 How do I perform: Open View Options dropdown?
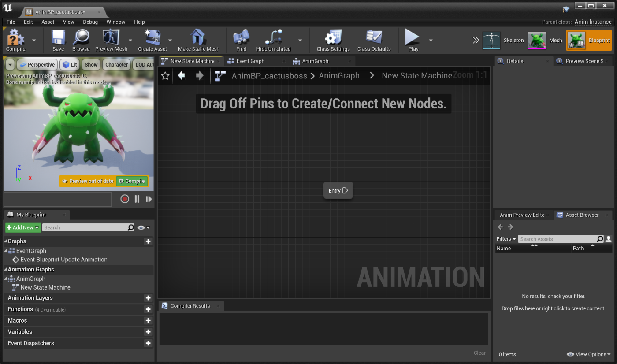coord(589,354)
